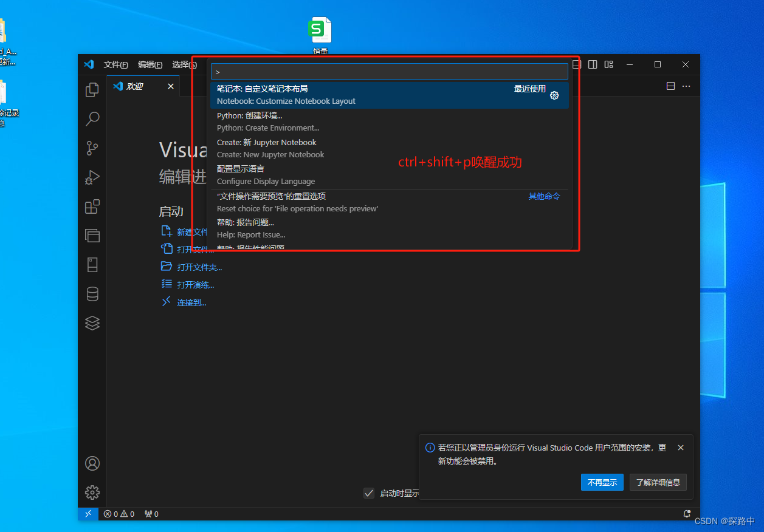Screen dimensions: 764x532
Task: Open the Source Control view
Action: coord(92,148)
